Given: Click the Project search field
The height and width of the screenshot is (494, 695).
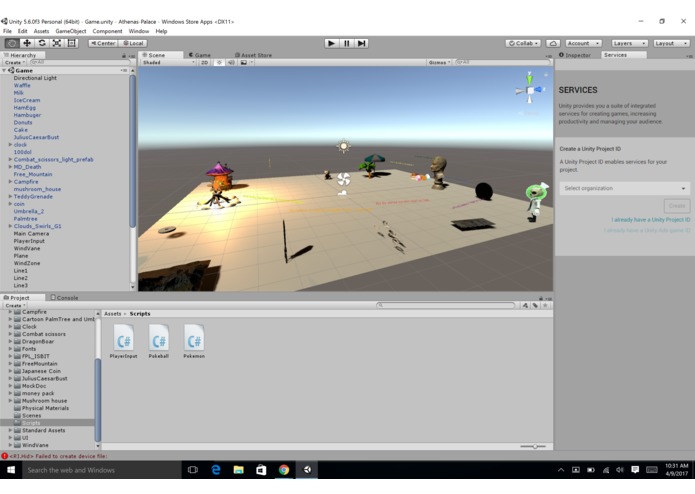Looking at the screenshot, I should 445,305.
